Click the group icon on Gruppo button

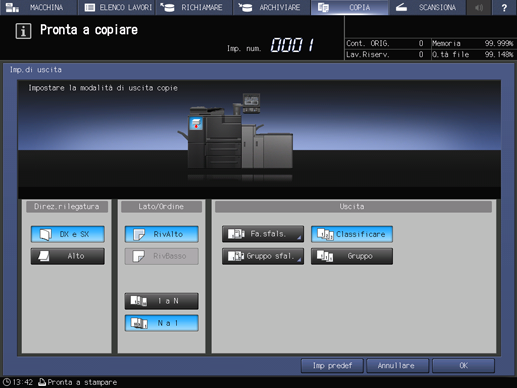325,256
